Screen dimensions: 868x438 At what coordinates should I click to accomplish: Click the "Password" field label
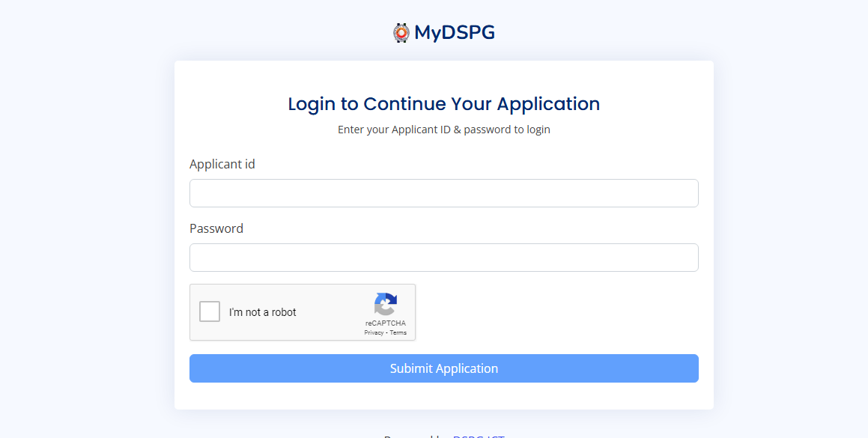tap(216, 228)
